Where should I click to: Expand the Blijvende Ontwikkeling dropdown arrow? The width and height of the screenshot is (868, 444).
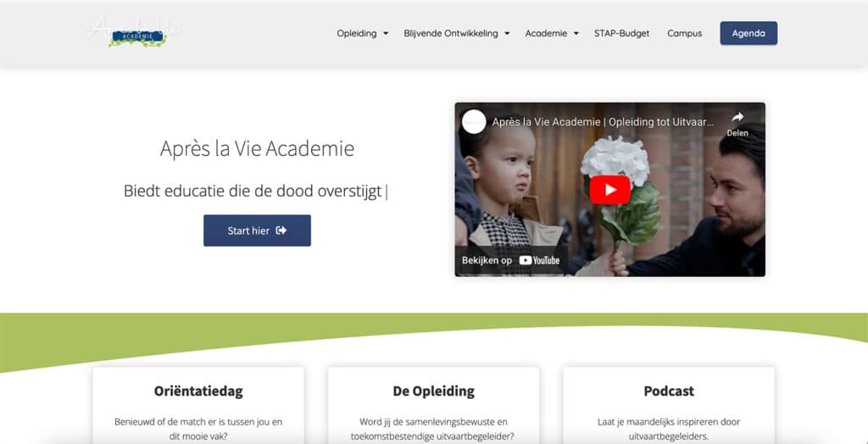pos(507,33)
